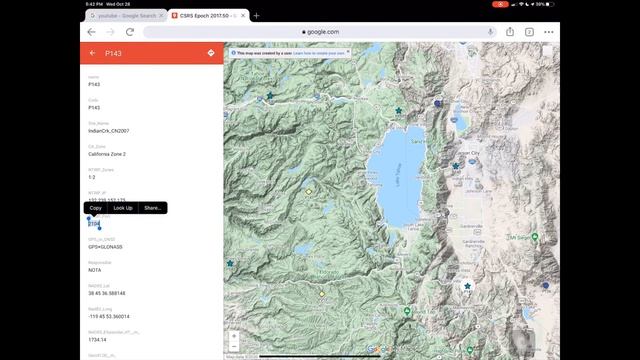640x360 pixels.
Task: Click the California Zone 2 value
Action: pos(107,154)
